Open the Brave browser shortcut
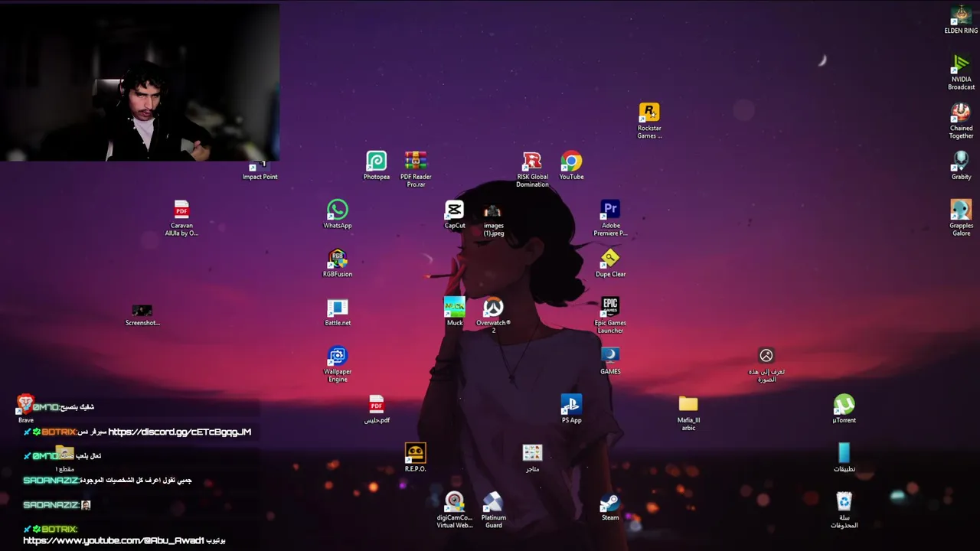This screenshot has height=551, width=980. [x=26, y=409]
